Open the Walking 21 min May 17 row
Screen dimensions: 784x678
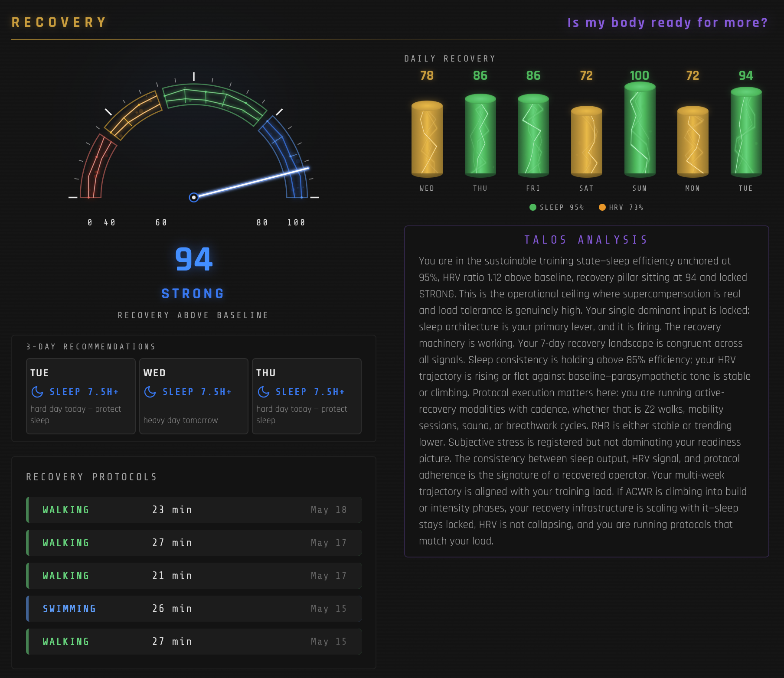194,576
